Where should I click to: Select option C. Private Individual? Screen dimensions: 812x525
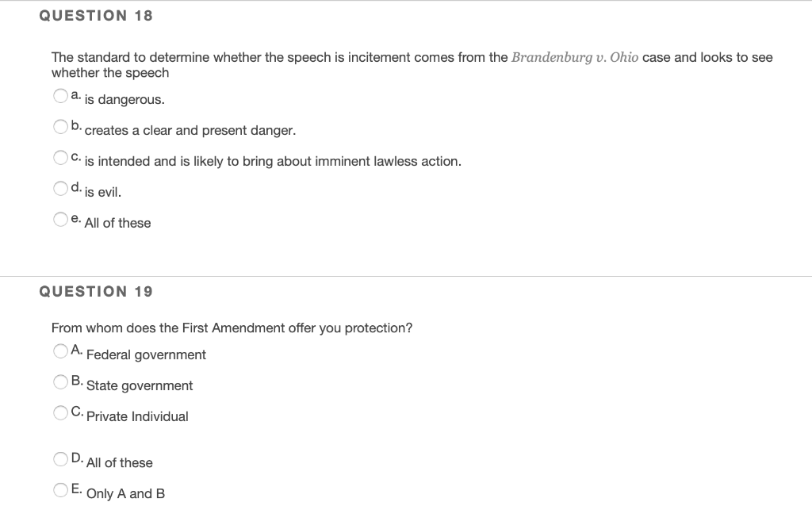[x=60, y=412]
